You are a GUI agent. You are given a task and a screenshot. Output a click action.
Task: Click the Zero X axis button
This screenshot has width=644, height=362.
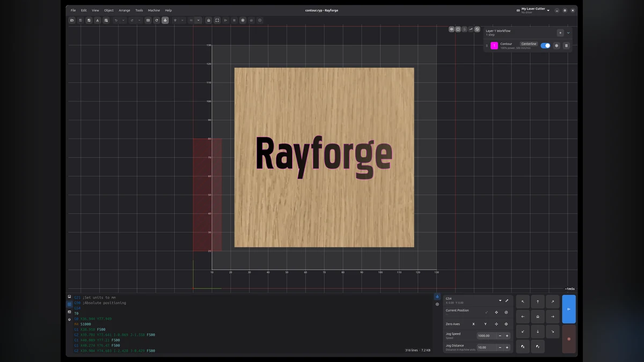click(x=473, y=324)
